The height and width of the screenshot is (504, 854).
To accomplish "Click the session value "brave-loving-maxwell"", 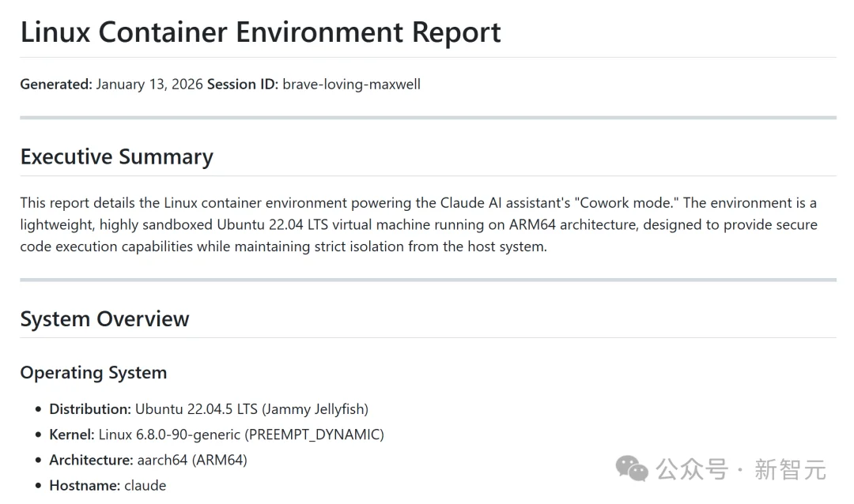I will pyautogui.click(x=351, y=84).
